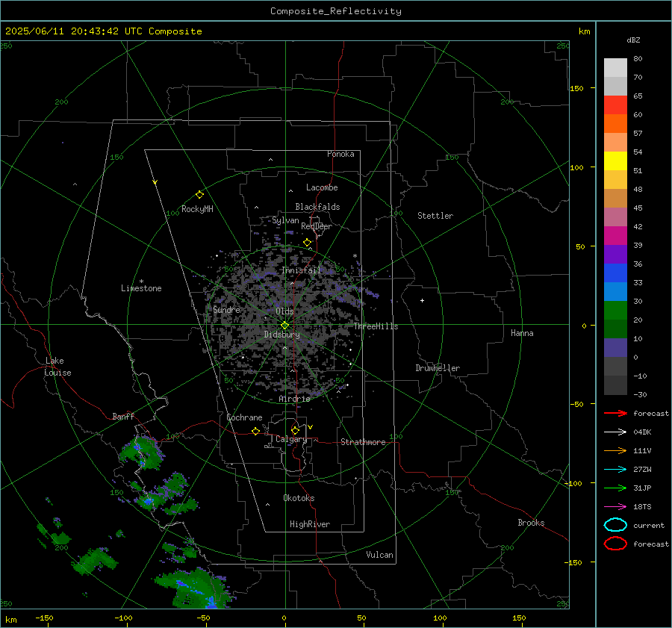Click the Lacombe label

[x=322, y=187]
